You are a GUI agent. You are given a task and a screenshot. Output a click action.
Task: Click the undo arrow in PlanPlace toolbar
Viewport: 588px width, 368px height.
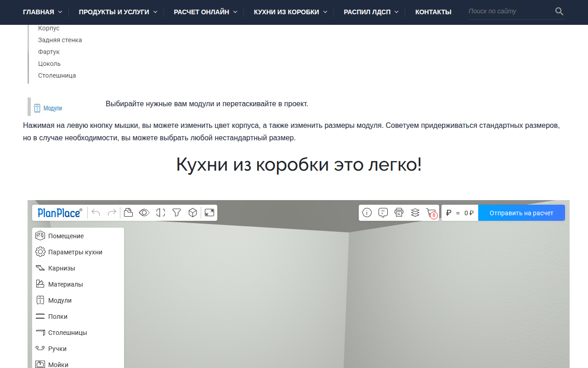96,213
